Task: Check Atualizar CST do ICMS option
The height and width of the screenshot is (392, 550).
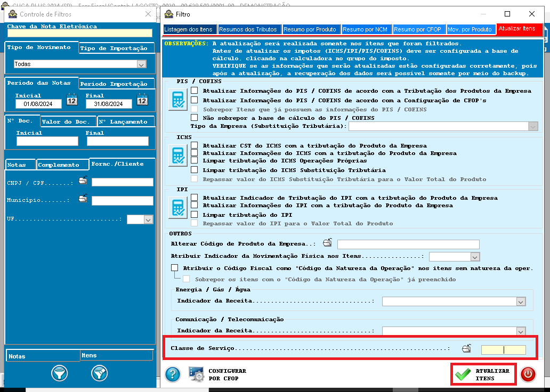Action: pyautogui.click(x=195, y=145)
